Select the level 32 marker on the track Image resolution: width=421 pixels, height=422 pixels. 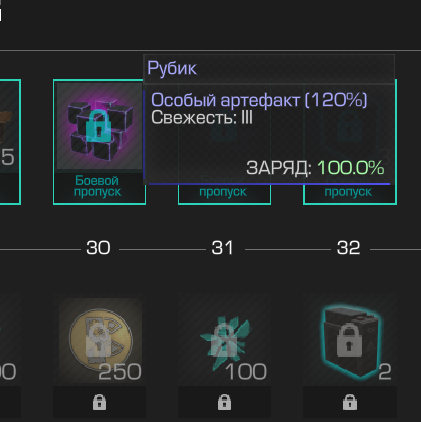pyautogui.click(x=348, y=248)
